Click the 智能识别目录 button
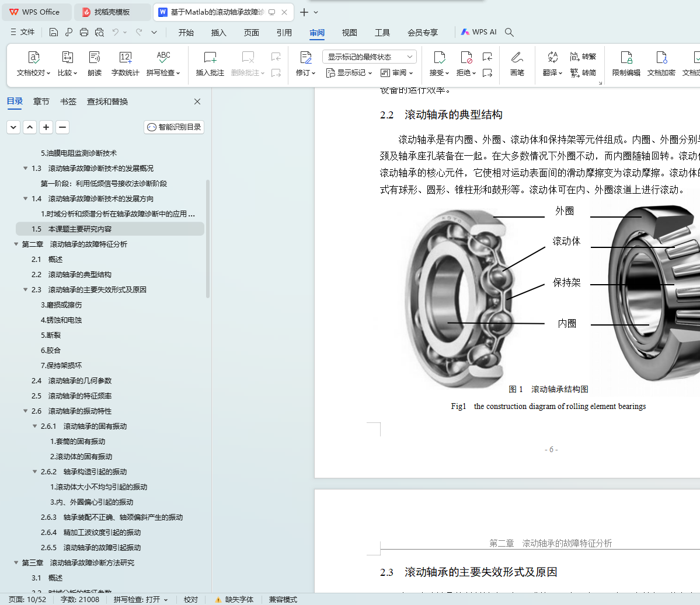Screen dimensions: 700x605 tap(174, 127)
